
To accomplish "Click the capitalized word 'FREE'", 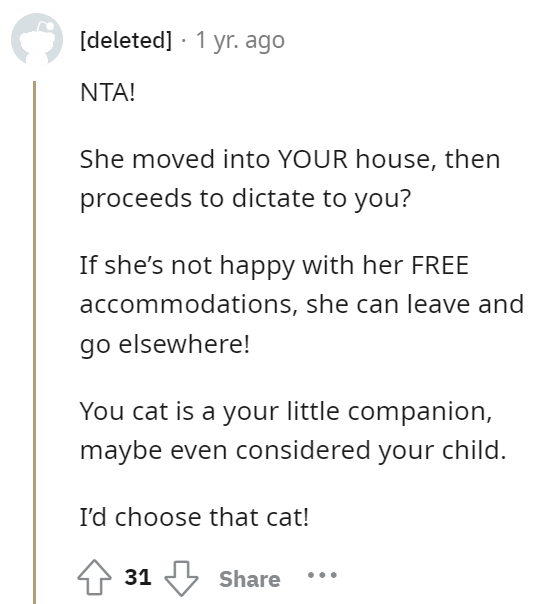I will (440, 265).
